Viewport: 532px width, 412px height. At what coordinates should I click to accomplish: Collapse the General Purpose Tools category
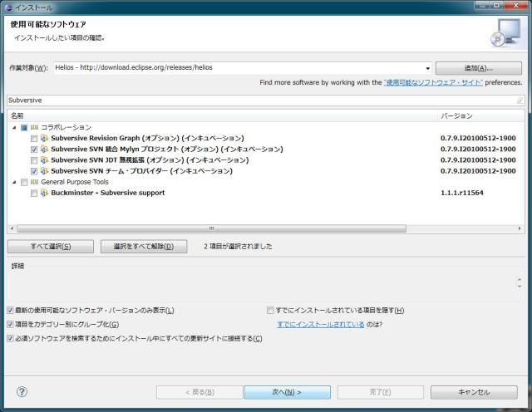click(x=14, y=182)
